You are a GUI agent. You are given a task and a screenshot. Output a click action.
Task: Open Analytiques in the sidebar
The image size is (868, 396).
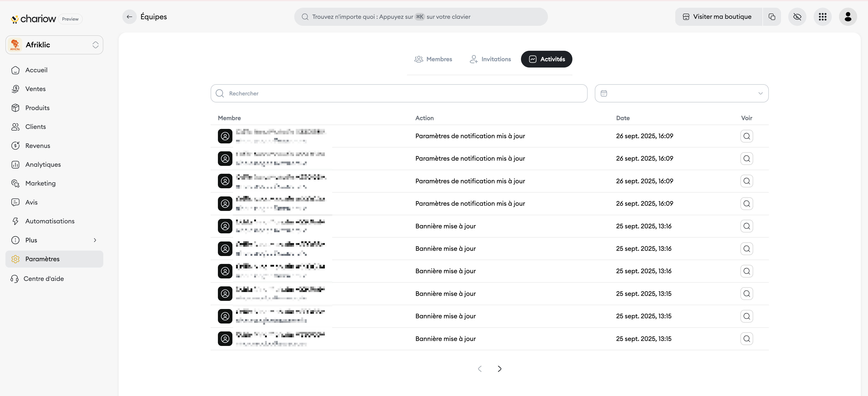pyautogui.click(x=43, y=164)
